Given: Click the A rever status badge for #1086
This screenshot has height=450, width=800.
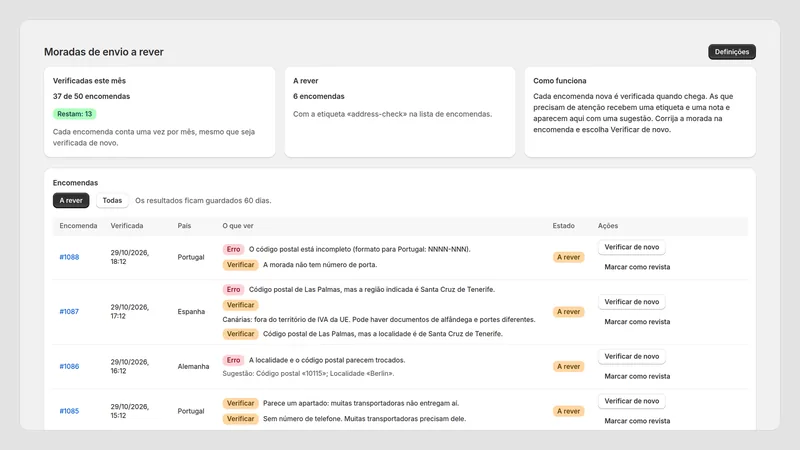Looking at the screenshot, I should click(x=568, y=366).
